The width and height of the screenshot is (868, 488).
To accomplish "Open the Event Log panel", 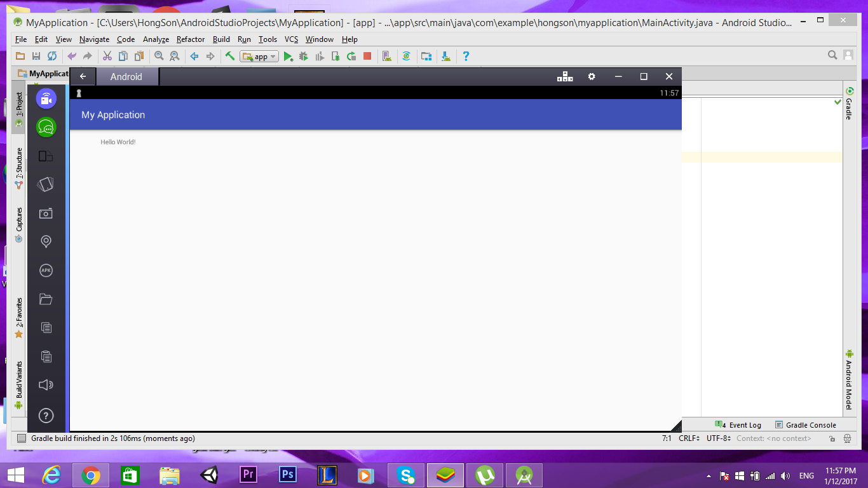I will point(738,425).
